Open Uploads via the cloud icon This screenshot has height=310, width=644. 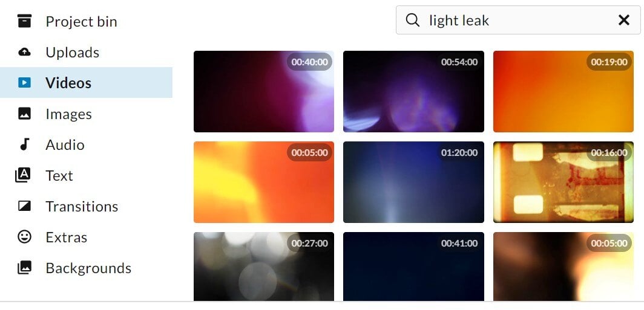coord(25,52)
